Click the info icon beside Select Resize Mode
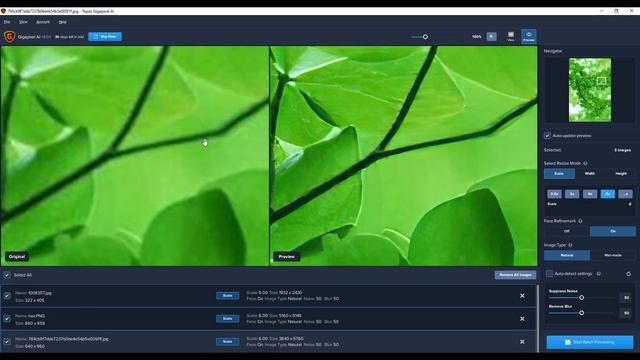 tap(585, 163)
